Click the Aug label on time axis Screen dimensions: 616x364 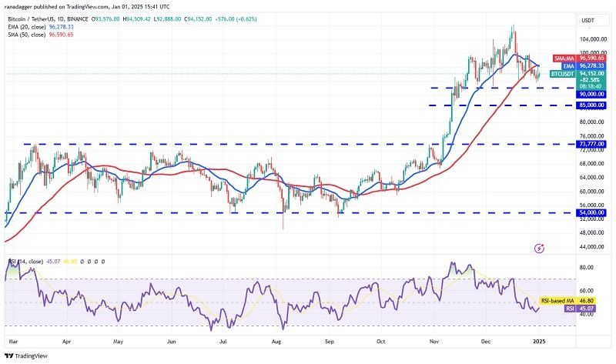pyautogui.click(x=276, y=342)
